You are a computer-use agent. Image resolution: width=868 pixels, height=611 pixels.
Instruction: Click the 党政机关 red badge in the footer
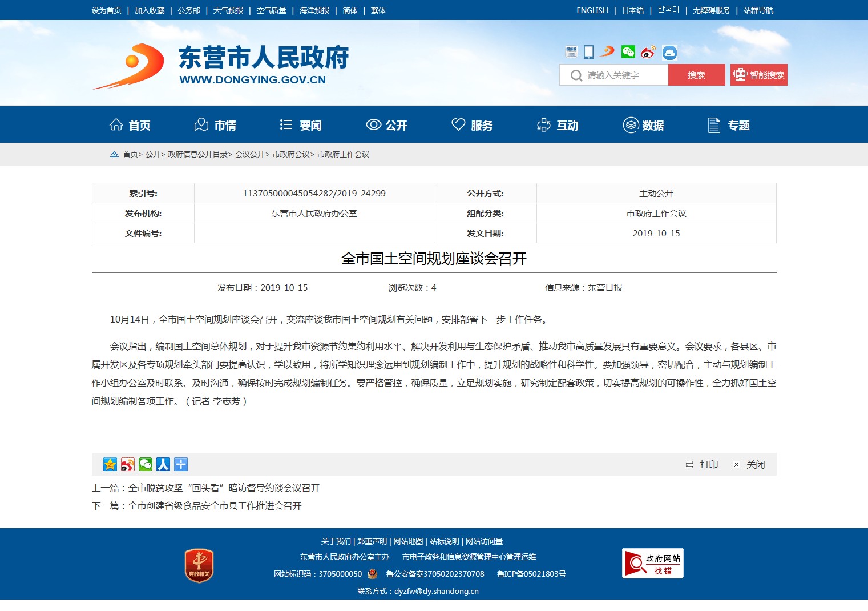[199, 565]
